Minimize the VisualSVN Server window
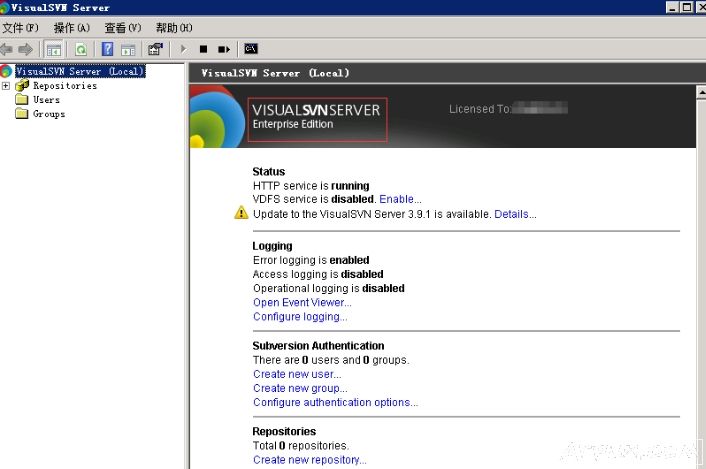This screenshot has height=469, width=706. coord(673,7)
